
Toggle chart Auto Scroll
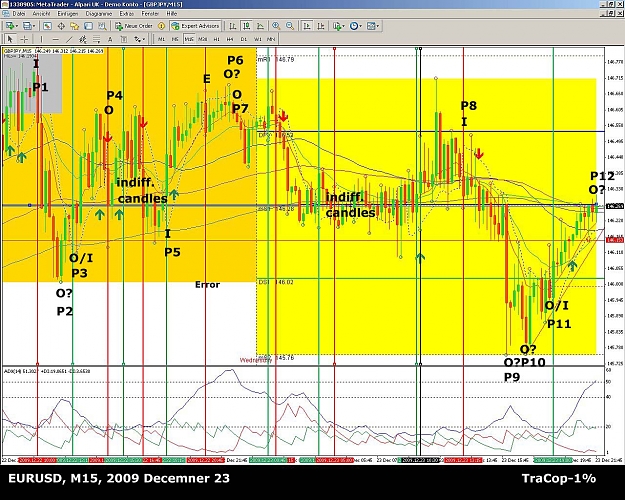coord(307,26)
